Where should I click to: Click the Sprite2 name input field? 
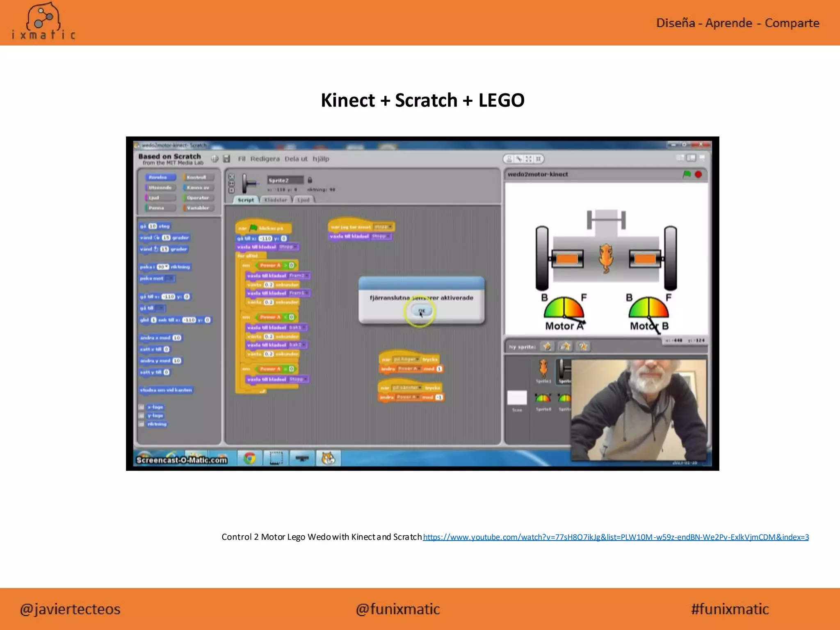click(x=285, y=180)
